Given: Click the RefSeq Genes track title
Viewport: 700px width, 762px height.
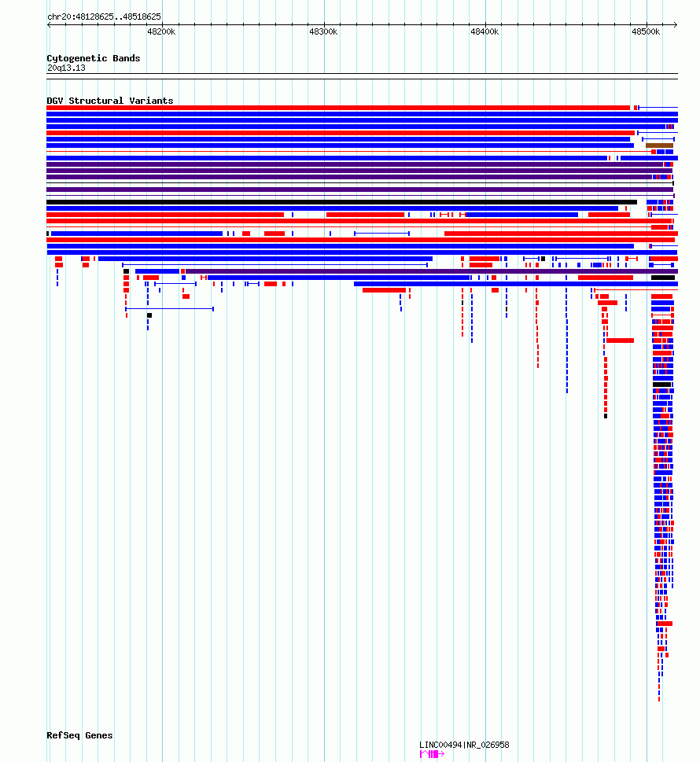Looking at the screenshot, I should pos(79,735).
